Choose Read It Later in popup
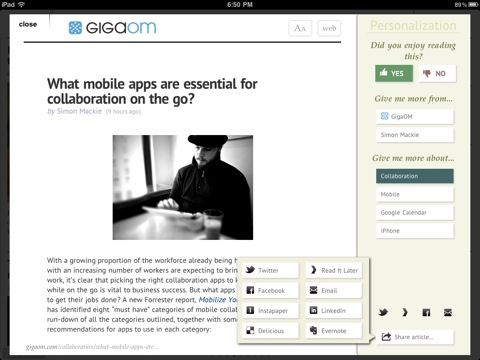Image resolution: width=480 pixels, height=360 pixels. [x=334, y=270]
